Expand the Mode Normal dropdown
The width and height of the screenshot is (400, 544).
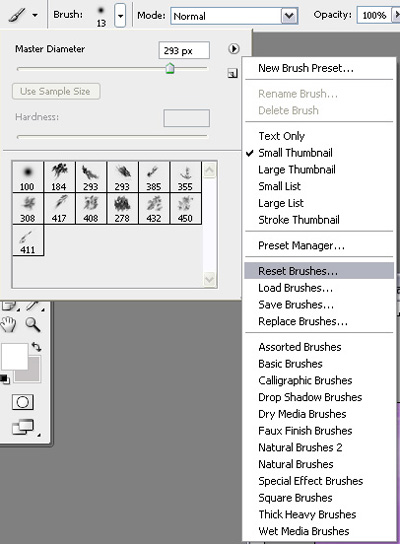[x=289, y=16]
